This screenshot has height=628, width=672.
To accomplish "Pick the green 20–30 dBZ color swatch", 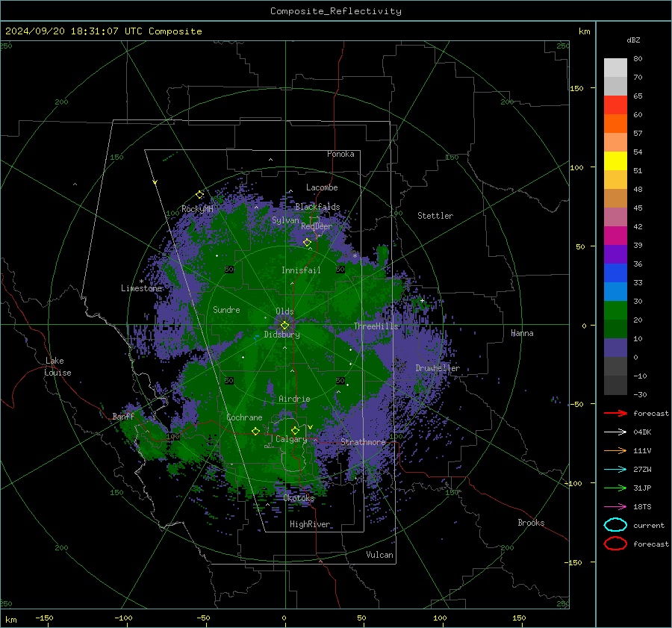I will click(615, 311).
